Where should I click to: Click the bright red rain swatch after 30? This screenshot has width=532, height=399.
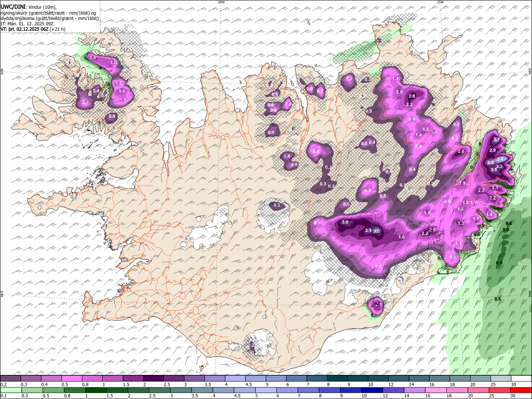(521, 390)
